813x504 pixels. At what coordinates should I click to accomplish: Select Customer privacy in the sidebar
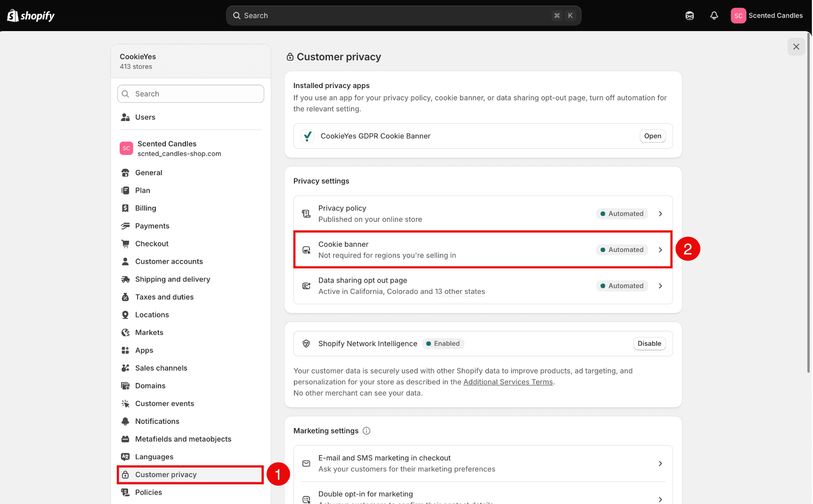190,475
